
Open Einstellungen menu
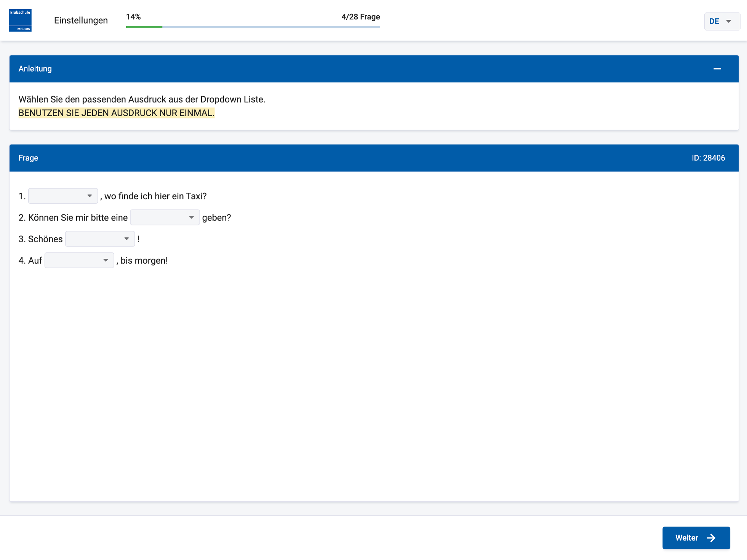[x=81, y=21]
